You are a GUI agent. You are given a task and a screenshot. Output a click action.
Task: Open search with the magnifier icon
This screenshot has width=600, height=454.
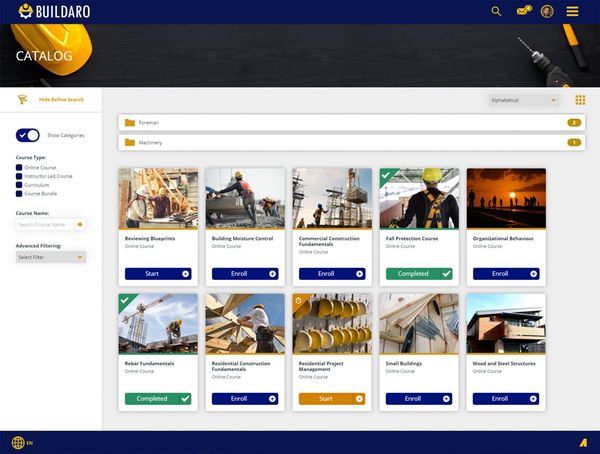(496, 11)
